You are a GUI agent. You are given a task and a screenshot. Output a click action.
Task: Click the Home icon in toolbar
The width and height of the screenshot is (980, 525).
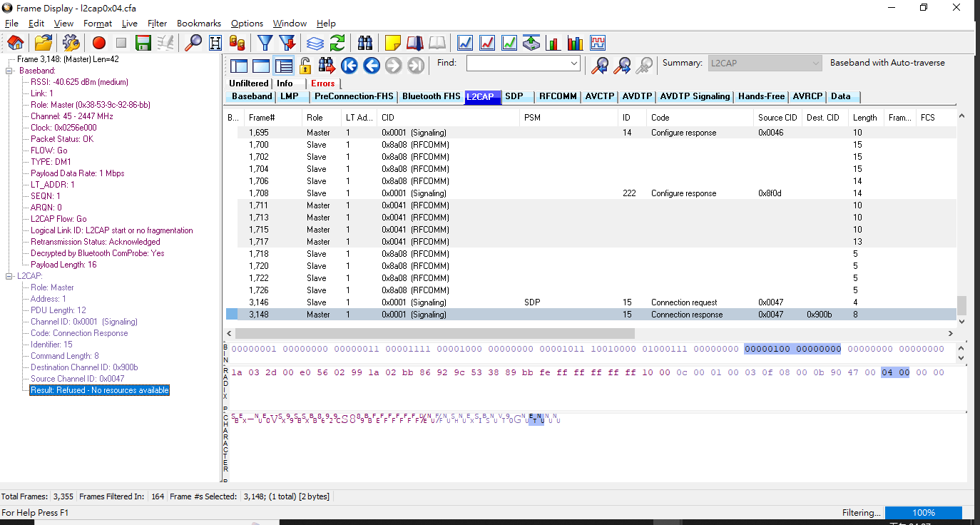15,43
